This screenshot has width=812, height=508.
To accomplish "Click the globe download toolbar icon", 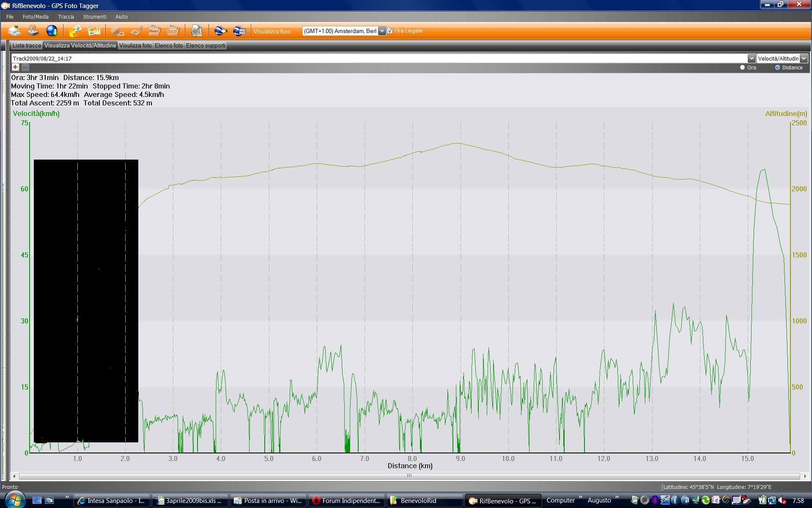I will (52, 31).
